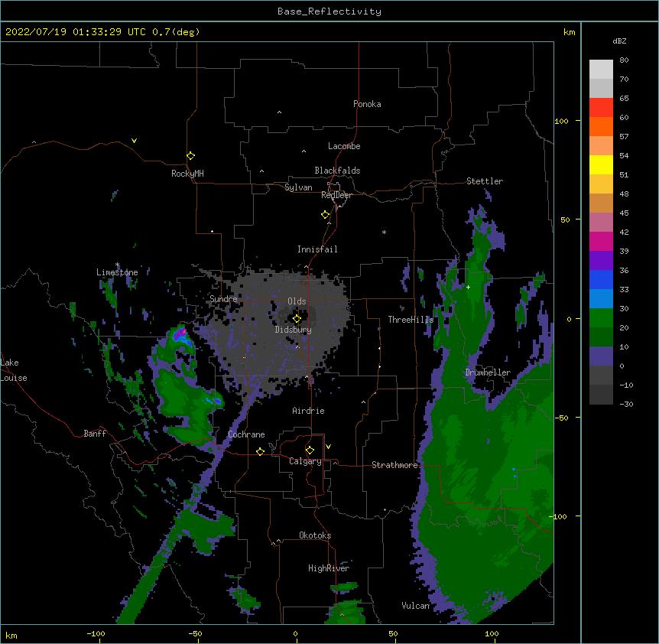This screenshot has width=659, height=644.
Task: Click the dBZ legend heading
Action: click(619, 41)
